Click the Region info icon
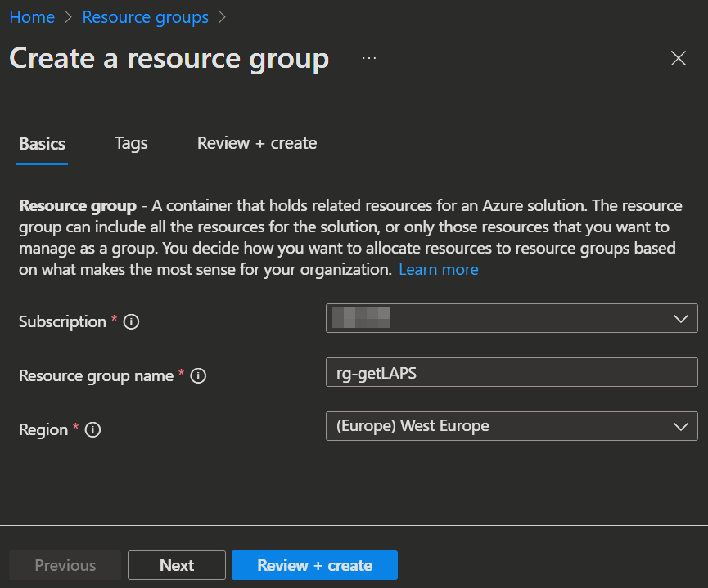 pos(92,430)
